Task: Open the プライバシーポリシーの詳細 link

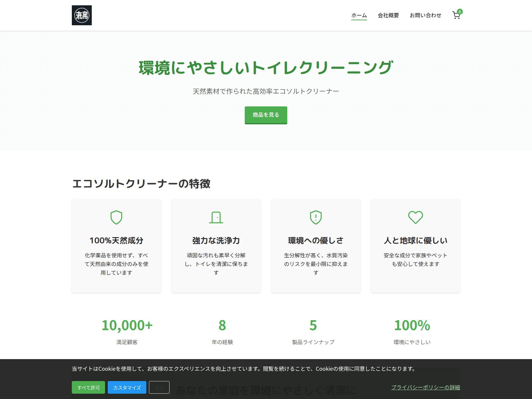Action: click(x=426, y=387)
